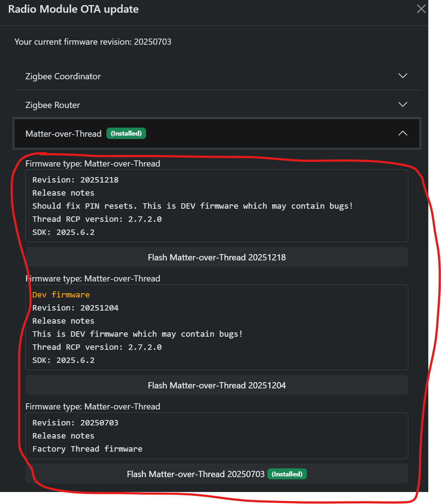Open the Zigbee Coordinator section title
Screen dimensions: 441x504
tap(63, 76)
